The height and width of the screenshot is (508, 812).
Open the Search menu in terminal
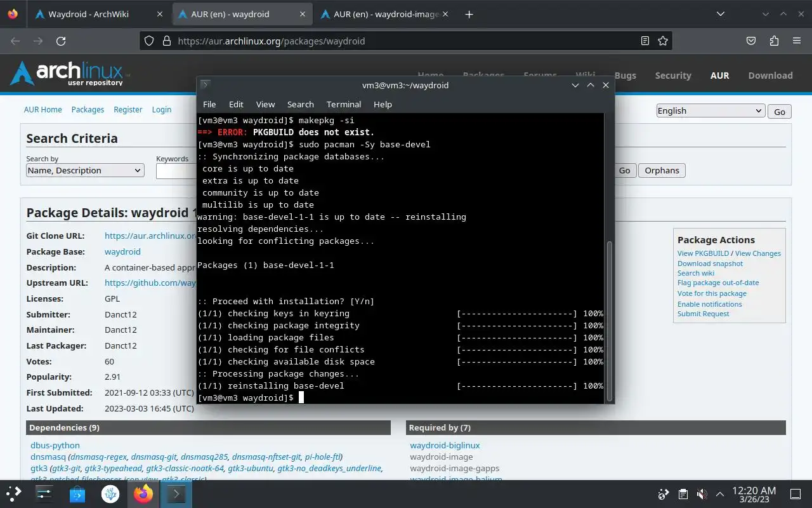[x=301, y=104]
